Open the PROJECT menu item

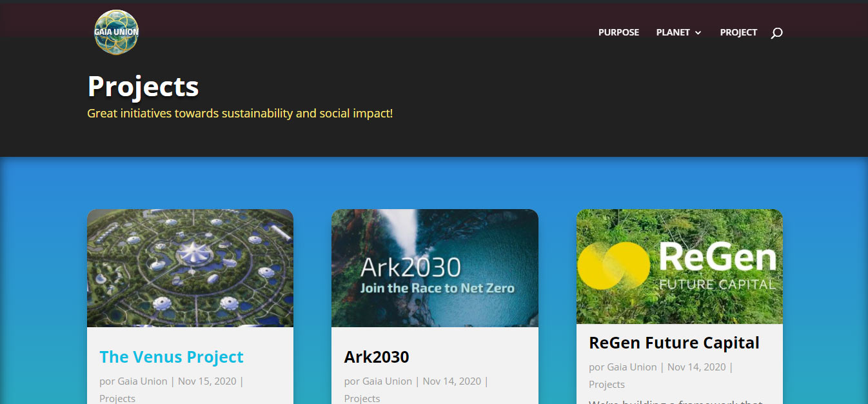(738, 32)
